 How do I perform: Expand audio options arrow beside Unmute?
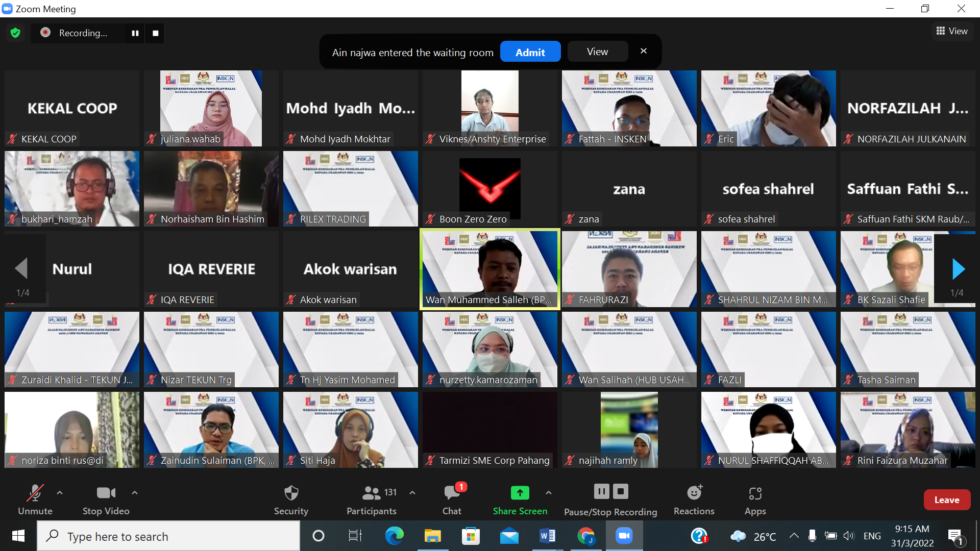pyautogui.click(x=60, y=493)
